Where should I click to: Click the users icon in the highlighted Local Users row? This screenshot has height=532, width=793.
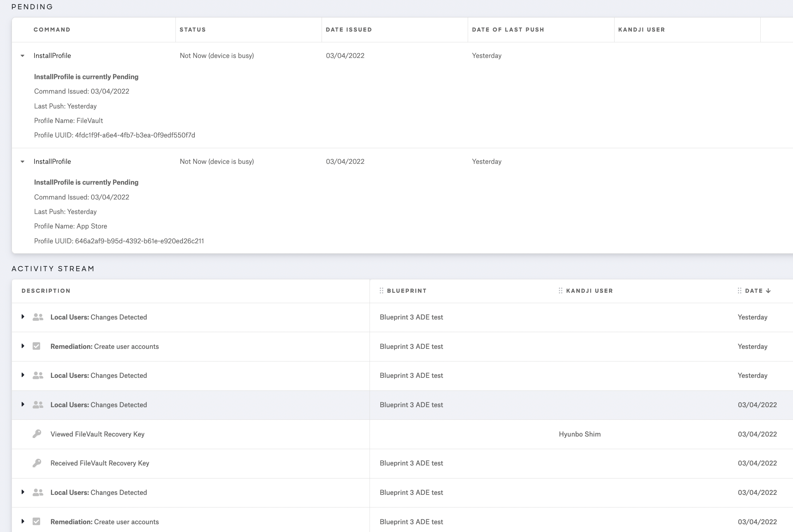(38, 405)
